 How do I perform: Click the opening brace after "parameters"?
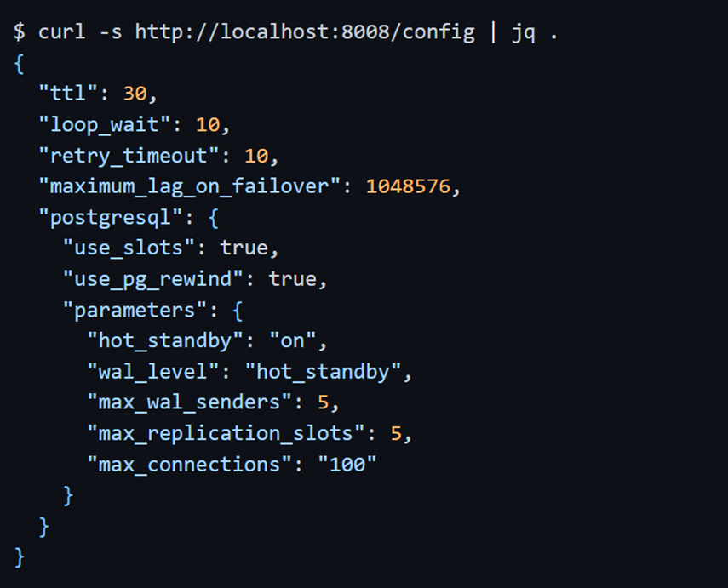(238, 310)
